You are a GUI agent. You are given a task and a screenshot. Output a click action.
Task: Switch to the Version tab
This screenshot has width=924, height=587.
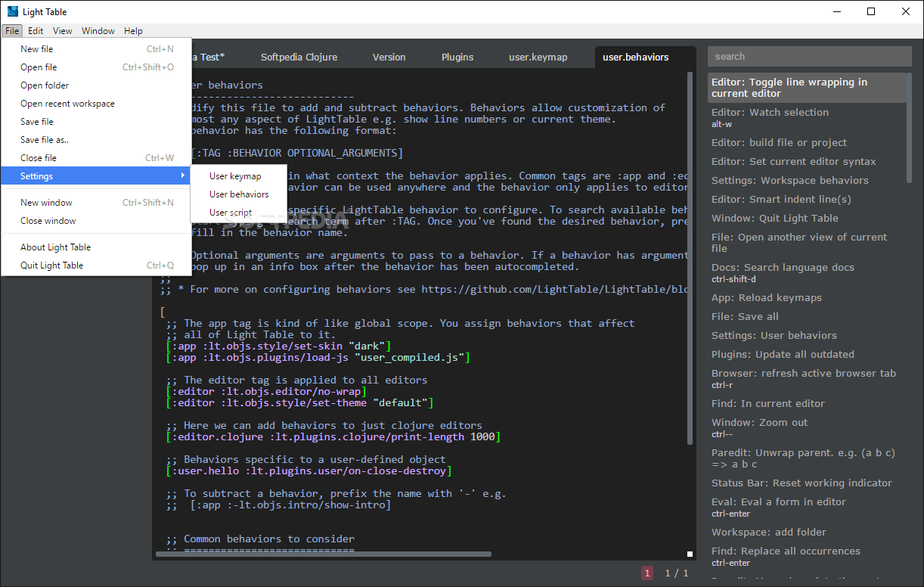point(389,57)
